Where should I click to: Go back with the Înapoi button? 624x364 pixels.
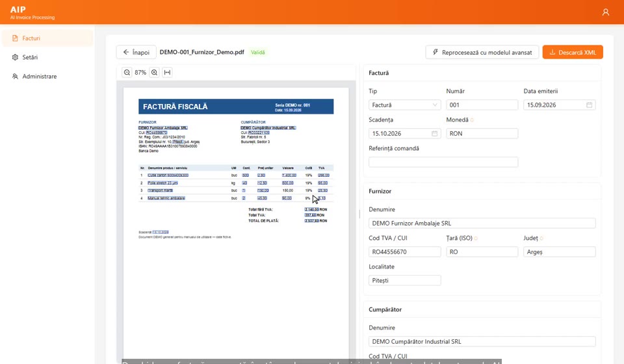pos(136,52)
